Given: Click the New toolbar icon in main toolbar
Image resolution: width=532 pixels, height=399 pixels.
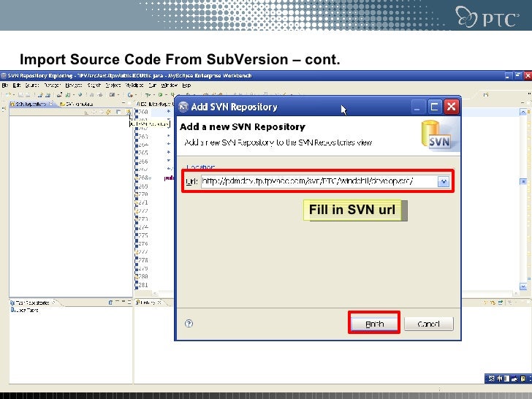Looking at the screenshot, I should (x=8, y=95).
